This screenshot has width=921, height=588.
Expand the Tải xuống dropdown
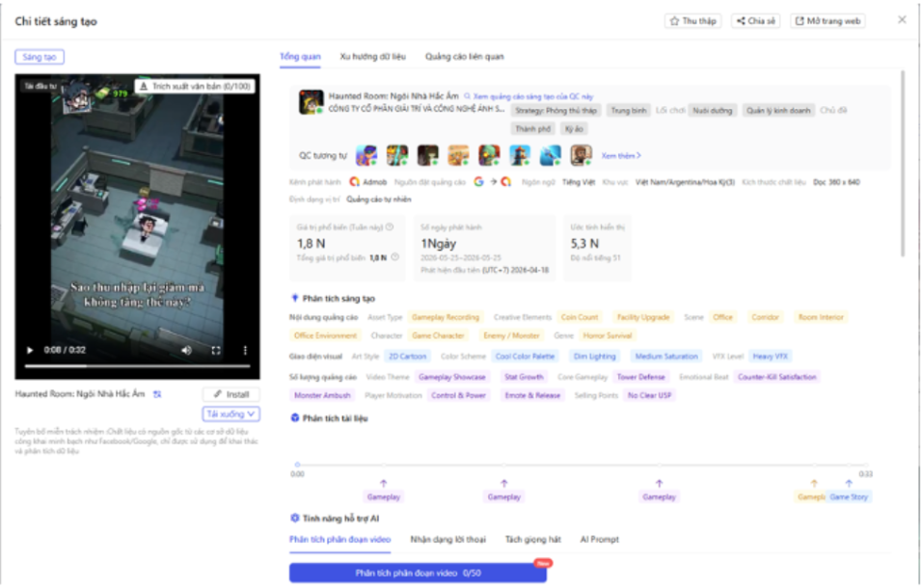coord(230,414)
